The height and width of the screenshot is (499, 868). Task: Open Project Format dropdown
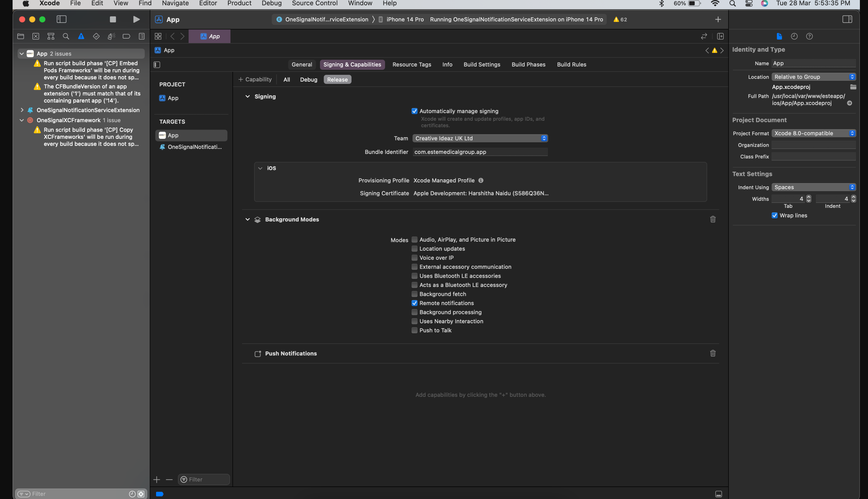[x=813, y=133]
